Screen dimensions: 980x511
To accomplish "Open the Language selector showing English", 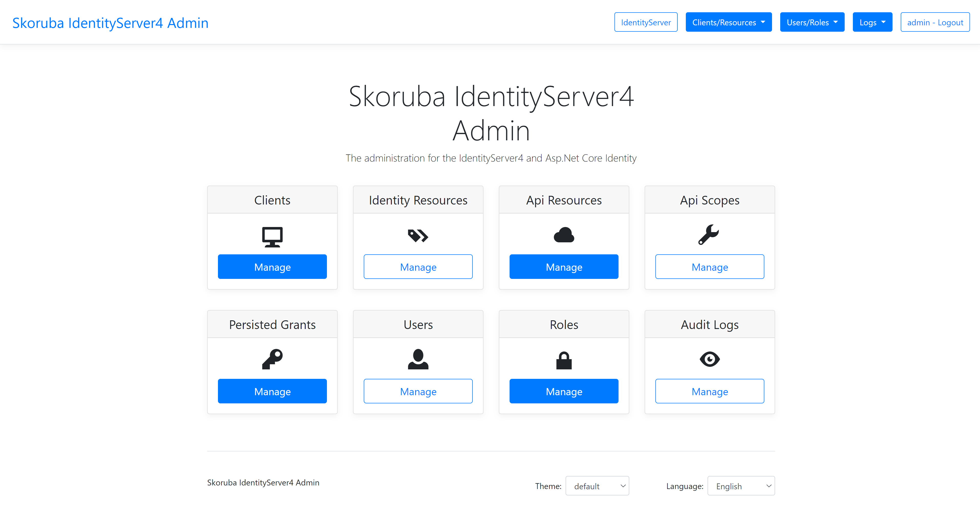I will (x=741, y=486).
